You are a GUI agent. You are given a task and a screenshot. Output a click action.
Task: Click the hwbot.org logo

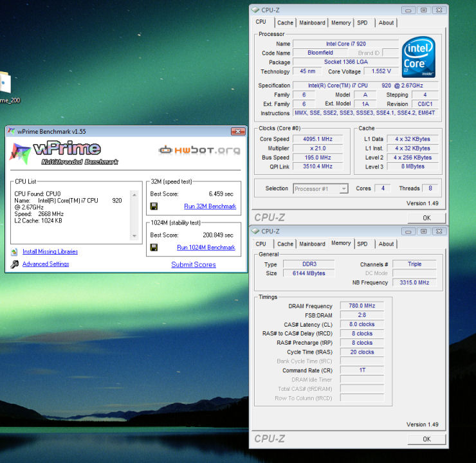tap(199, 150)
